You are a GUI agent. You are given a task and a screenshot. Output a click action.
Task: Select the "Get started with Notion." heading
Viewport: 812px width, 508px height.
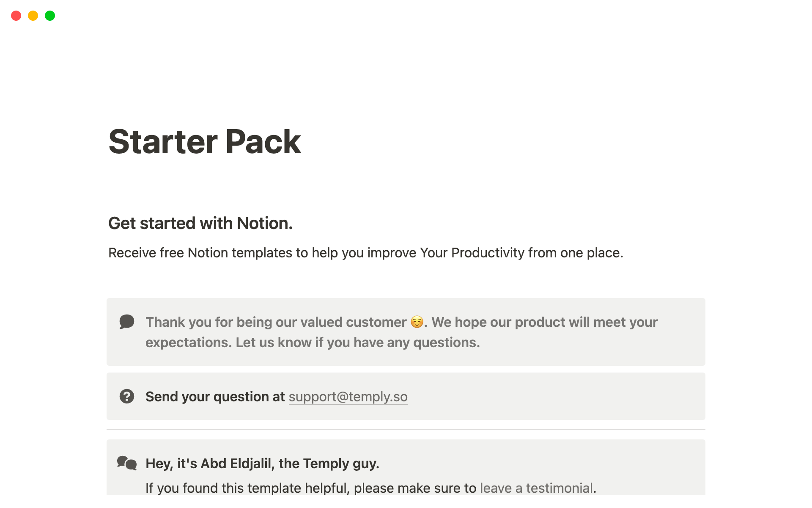tap(200, 223)
